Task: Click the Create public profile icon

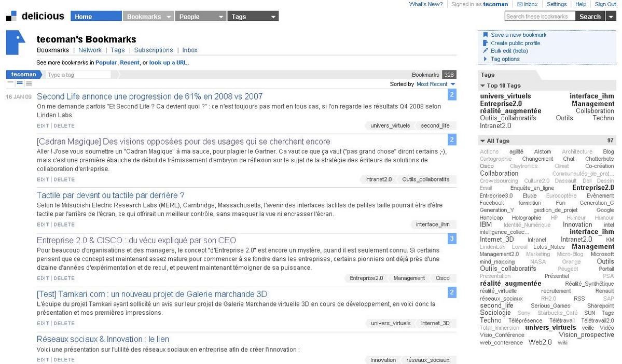Action: coord(485,43)
